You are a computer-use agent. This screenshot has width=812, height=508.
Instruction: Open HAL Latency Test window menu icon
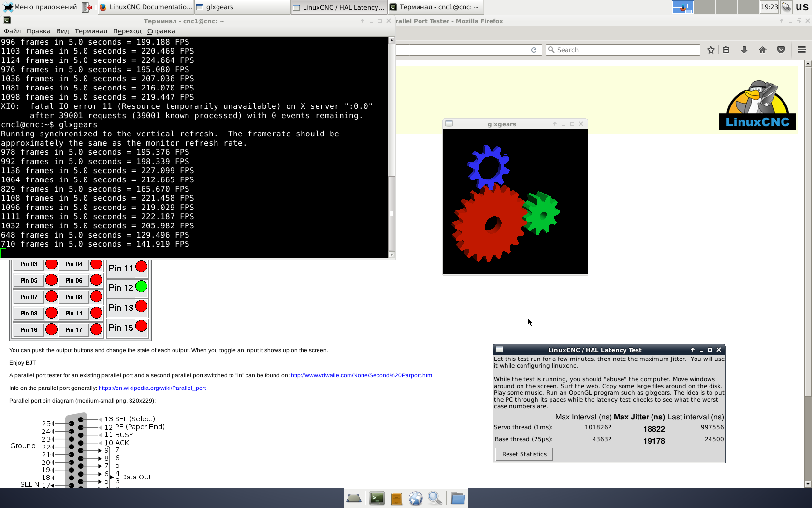point(499,350)
